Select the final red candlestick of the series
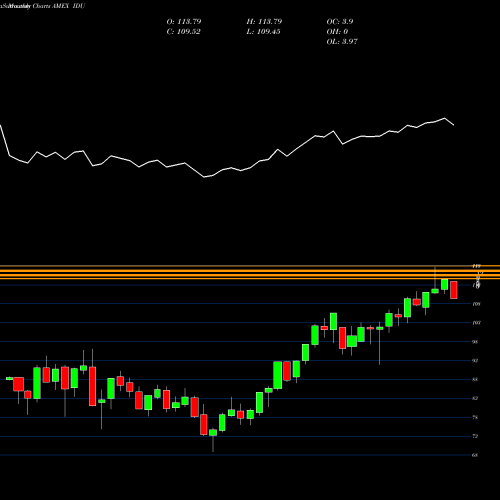This screenshot has height=500, width=500. click(454, 290)
